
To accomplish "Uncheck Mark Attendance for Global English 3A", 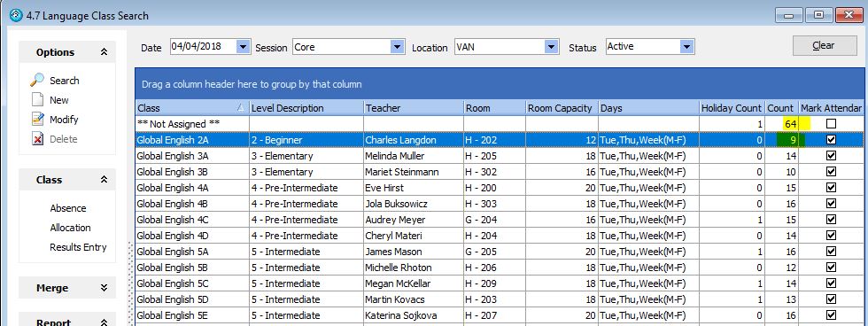I will (x=831, y=156).
